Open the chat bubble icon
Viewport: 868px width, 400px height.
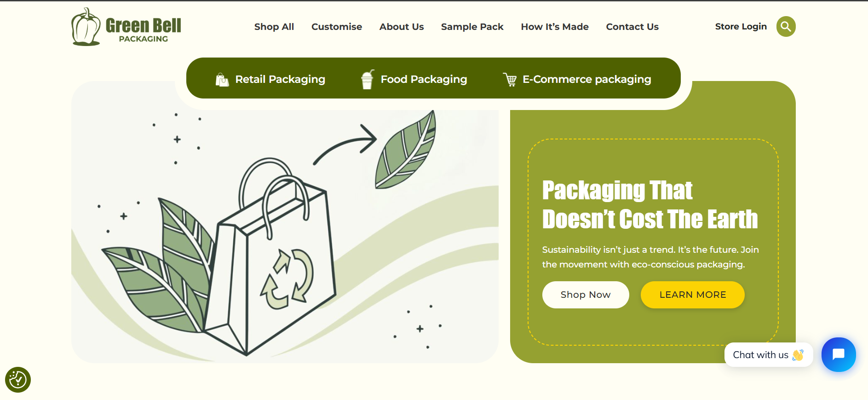click(x=839, y=354)
